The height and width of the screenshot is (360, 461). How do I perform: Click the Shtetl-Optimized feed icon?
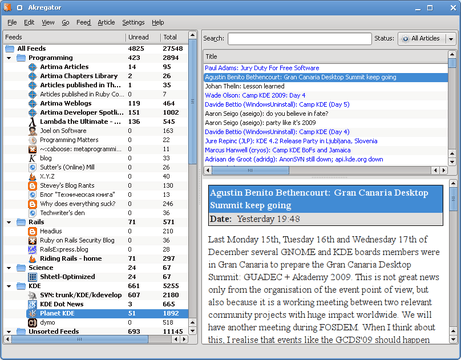coord(32,277)
